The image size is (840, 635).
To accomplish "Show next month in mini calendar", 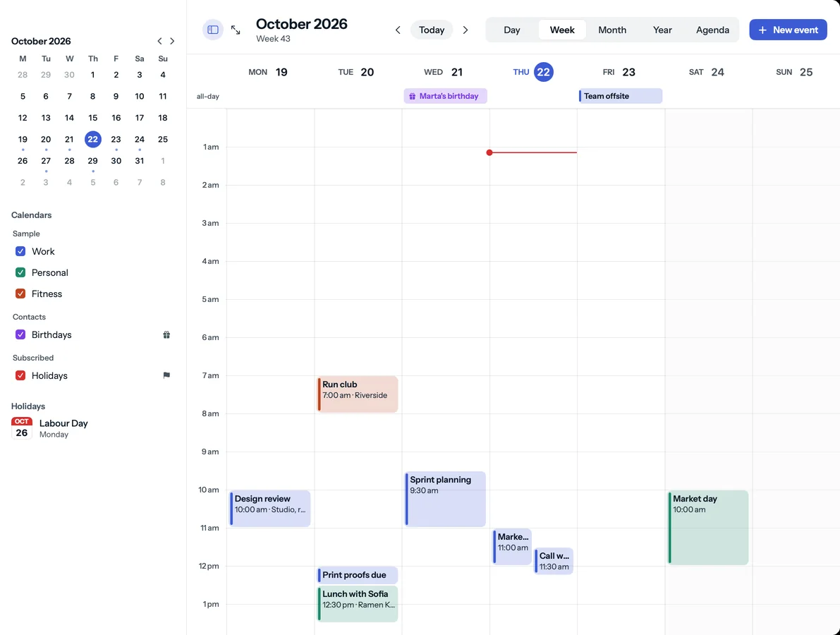I will click(172, 41).
